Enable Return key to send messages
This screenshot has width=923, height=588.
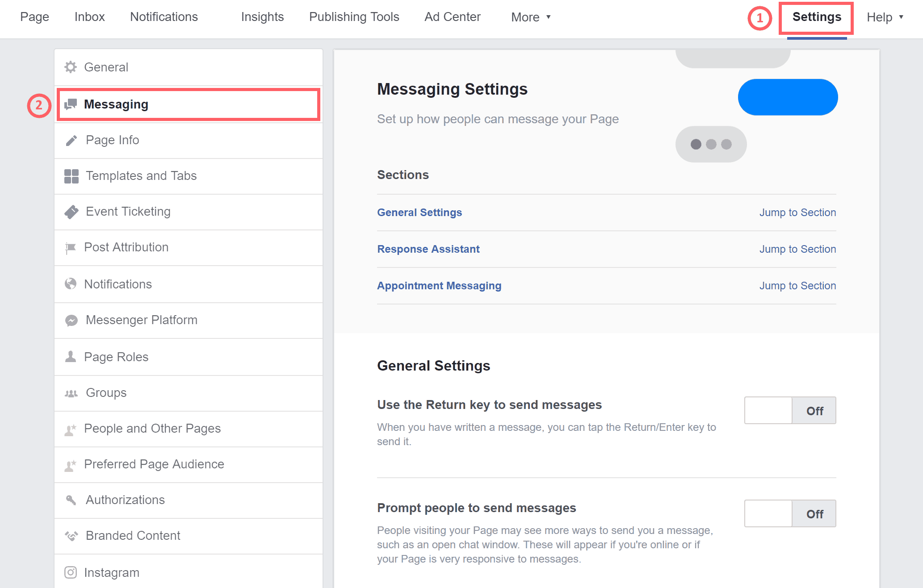click(x=790, y=410)
